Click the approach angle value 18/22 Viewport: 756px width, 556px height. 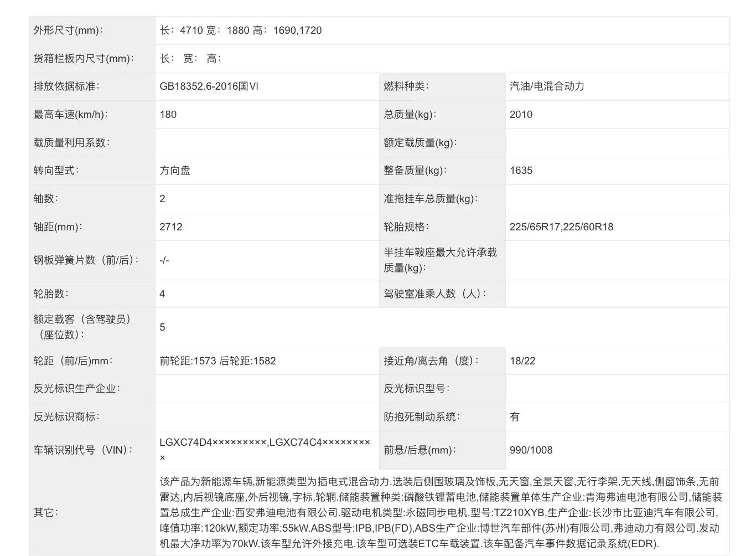point(522,361)
